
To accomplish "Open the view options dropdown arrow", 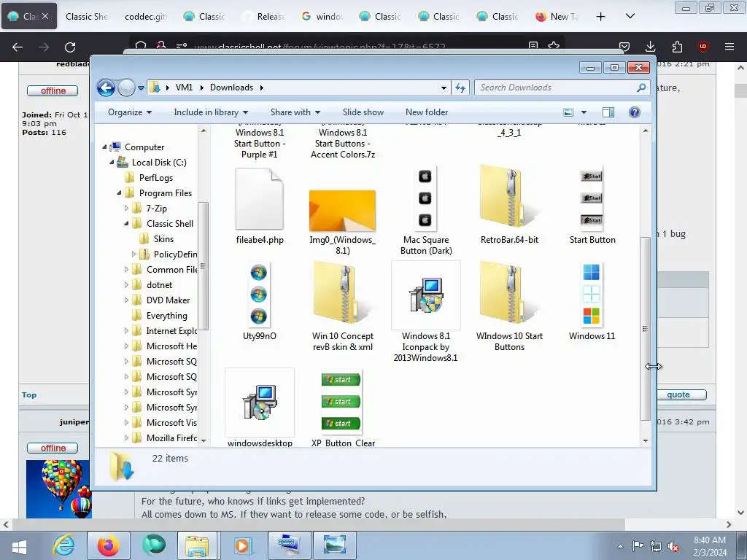I will click(584, 112).
